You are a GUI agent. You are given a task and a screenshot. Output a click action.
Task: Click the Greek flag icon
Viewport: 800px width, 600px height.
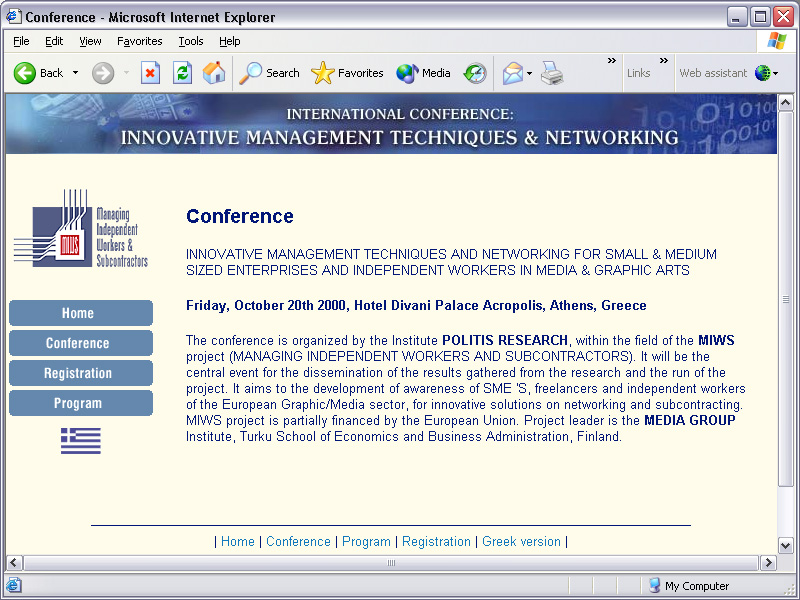tap(81, 441)
